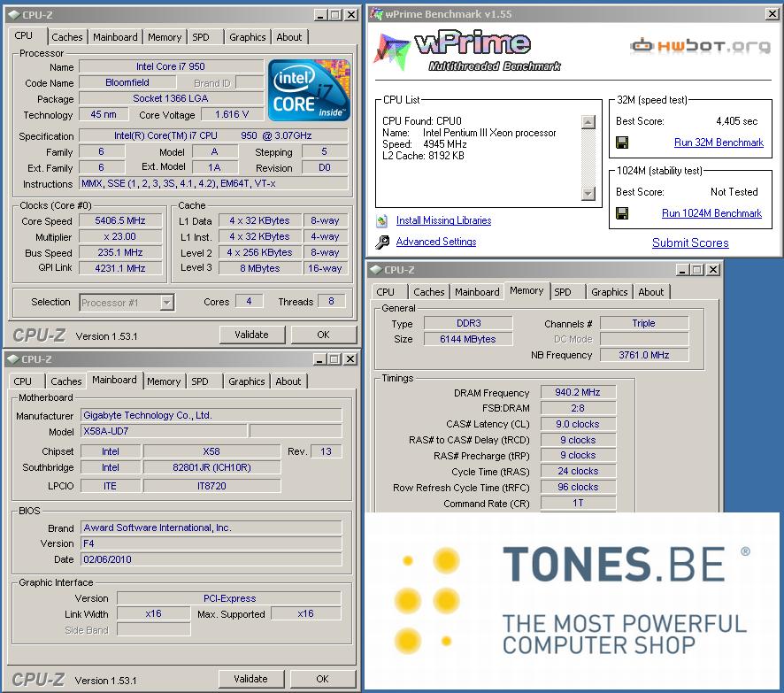The image size is (784, 693).
Task: Click the BIOS date 02/06/2010 field
Action: click(211, 559)
